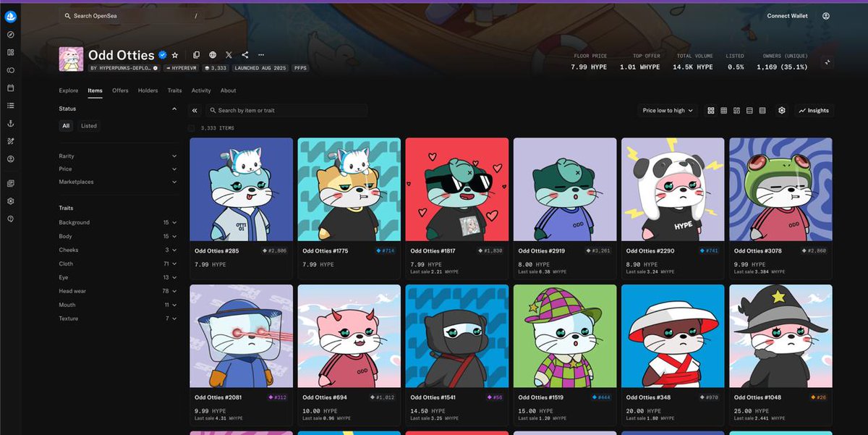Open the compass Discover icon in the sidebar

(11, 35)
